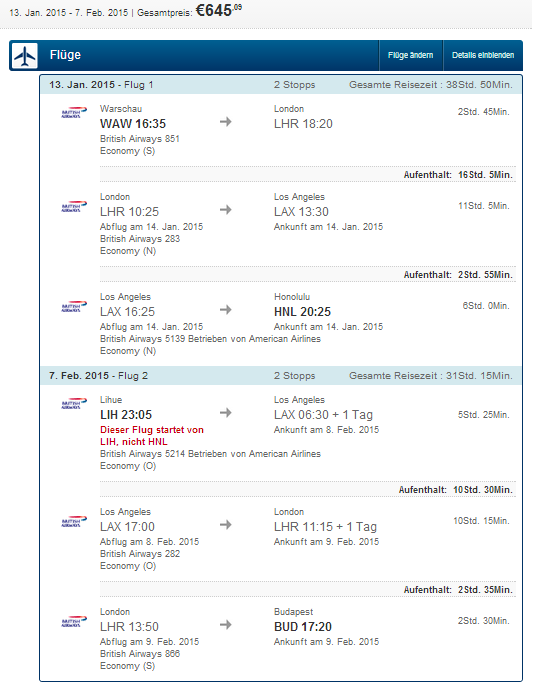Image resolution: width=539 pixels, height=686 pixels.
Task: Select the 13. Jan. 2015 - Flug 1 header
Action: (281, 85)
